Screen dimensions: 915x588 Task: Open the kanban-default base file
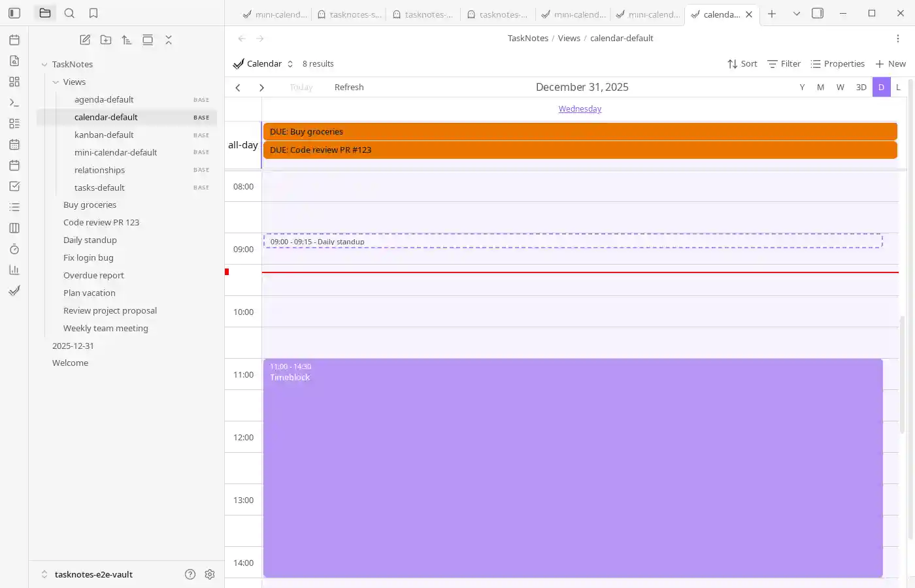pos(104,135)
